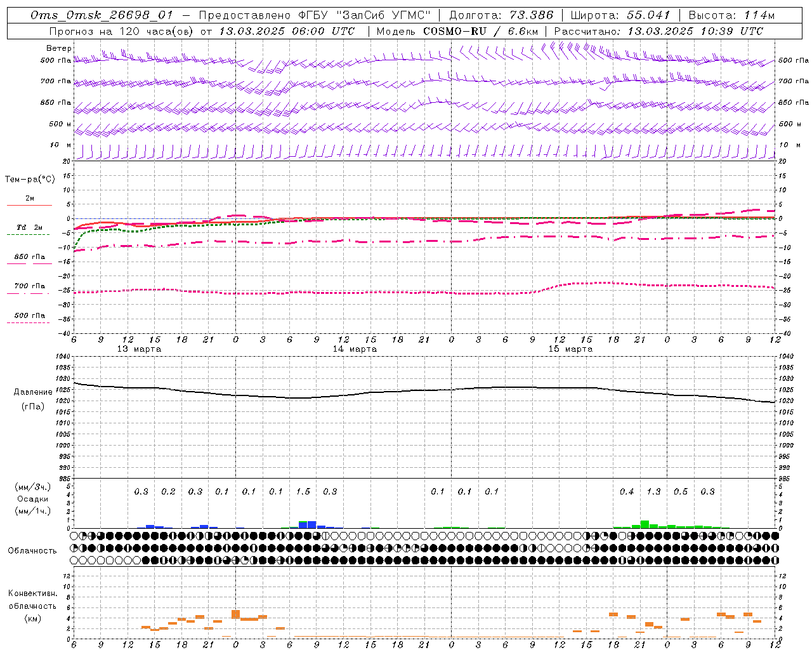Click the Осадки panel label
812x650 pixels.
(x=33, y=499)
